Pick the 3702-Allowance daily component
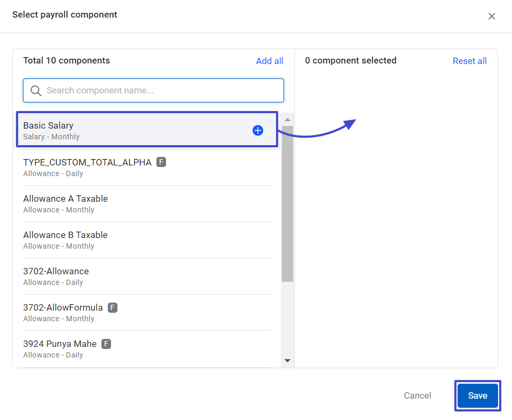Image resolution: width=512 pixels, height=420 pixels. pos(147,276)
